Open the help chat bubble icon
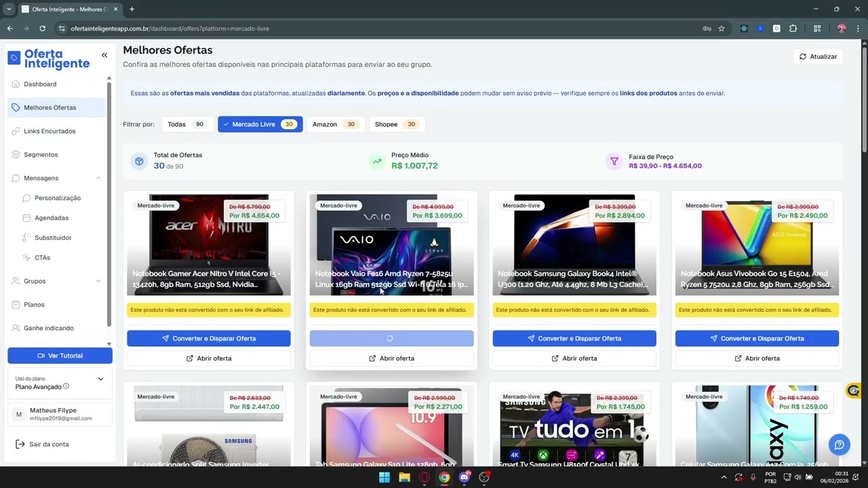This screenshot has height=488, width=868. click(x=839, y=445)
